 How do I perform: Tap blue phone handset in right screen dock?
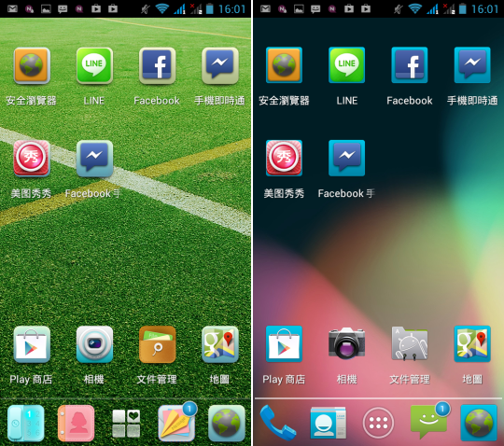(x=278, y=423)
